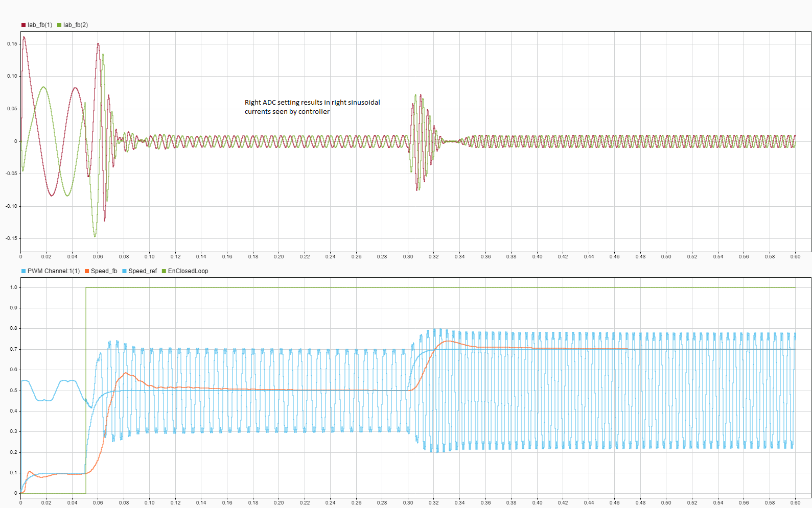Click the 0.30 time tick in the Iab_fb plot
The image size is (812, 508).
408,257
